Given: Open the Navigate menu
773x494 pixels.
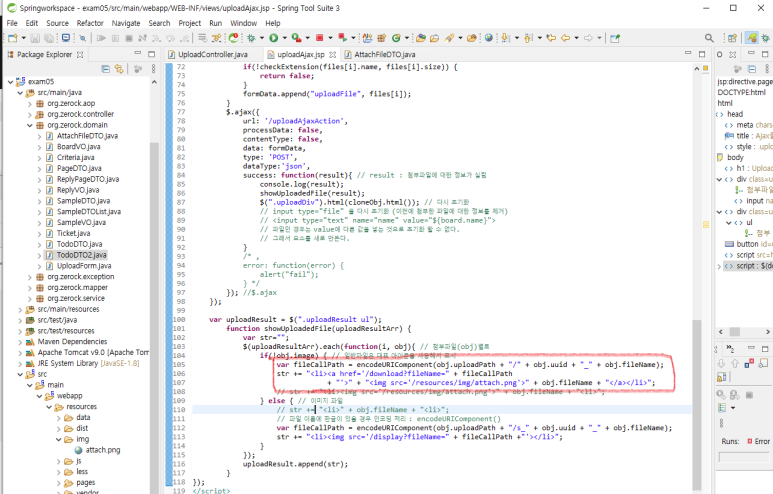Looking at the screenshot, I should click(126, 23).
